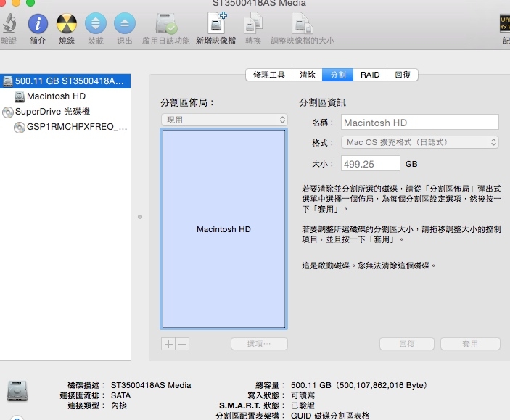The image size is (510, 420).
Task: Switch to the 回復 (Restore) tab
Action: [403, 75]
